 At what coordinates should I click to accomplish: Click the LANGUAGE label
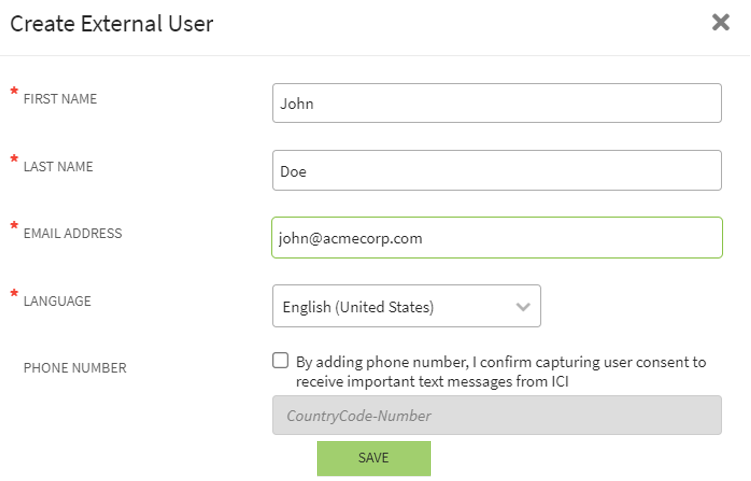57,301
